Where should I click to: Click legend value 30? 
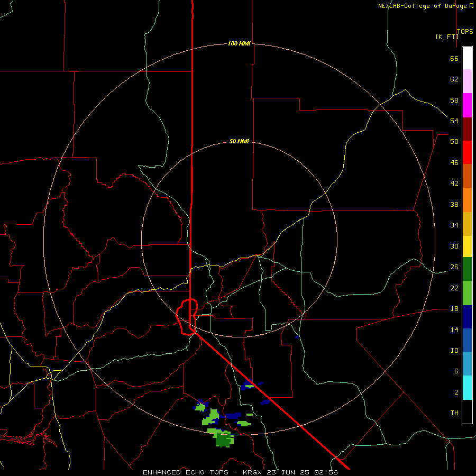(x=454, y=246)
